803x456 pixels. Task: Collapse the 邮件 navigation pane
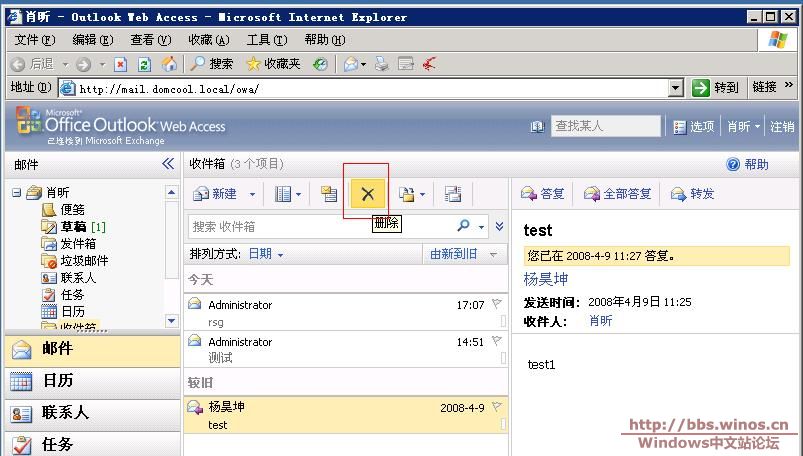[x=168, y=164]
